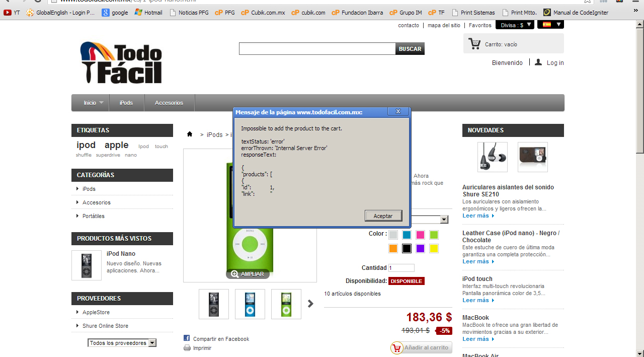Open the Accesorios navigation tab
This screenshot has width=644, height=357.
coord(169,103)
